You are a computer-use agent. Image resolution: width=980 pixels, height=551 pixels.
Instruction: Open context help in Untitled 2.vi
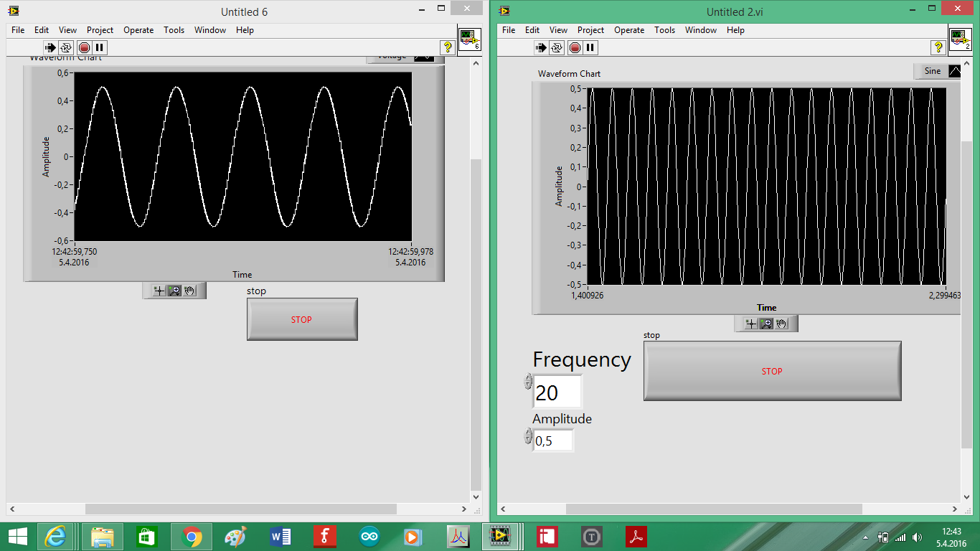pyautogui.click(x=938, y=47)
